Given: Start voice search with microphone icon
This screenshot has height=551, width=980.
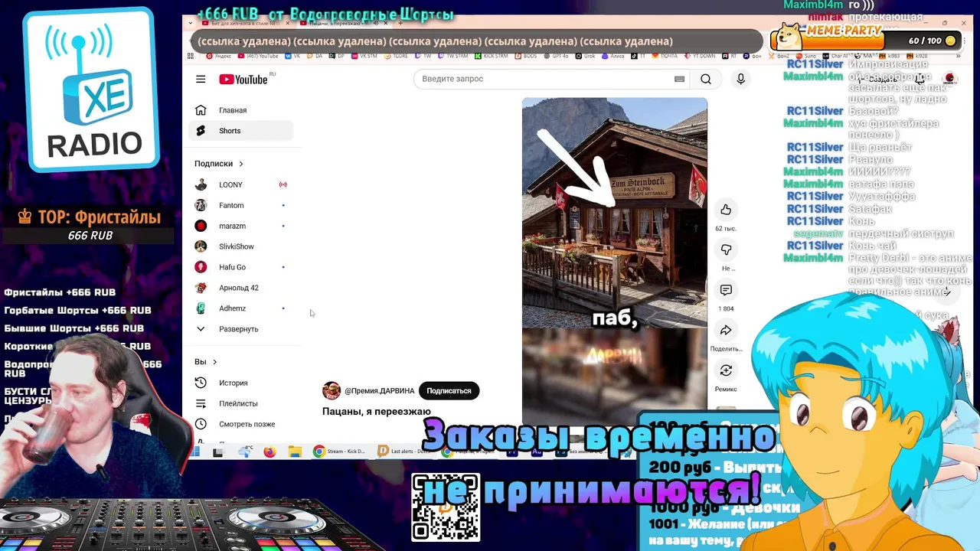Looking at the screenshot, I should 740,79.
